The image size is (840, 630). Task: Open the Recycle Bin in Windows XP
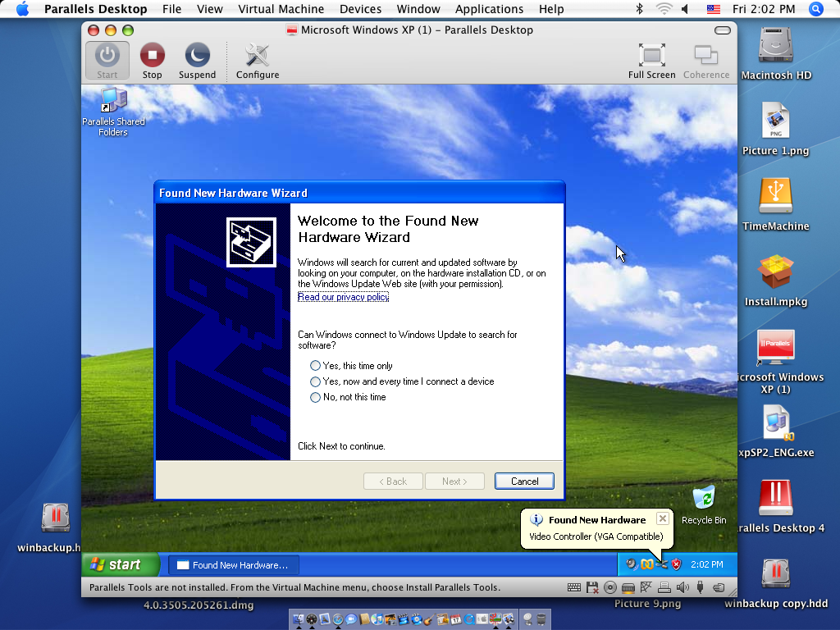[x=704, y=504]
